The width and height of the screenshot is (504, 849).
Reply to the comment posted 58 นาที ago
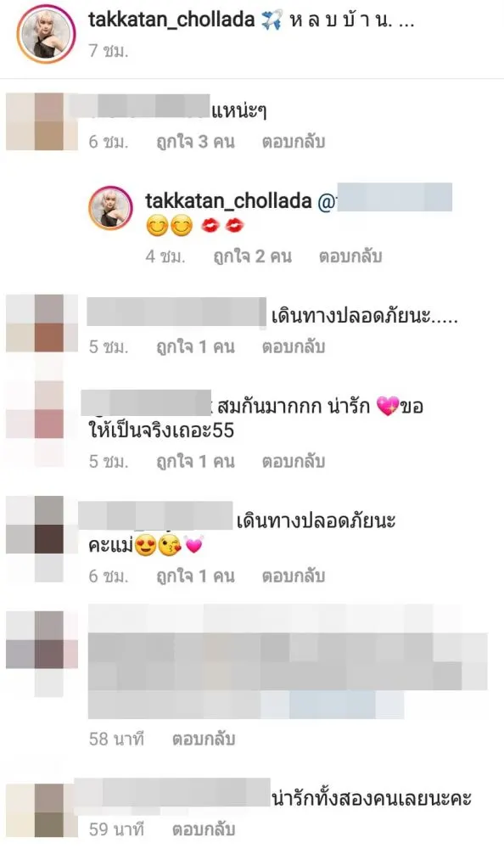pos(204,739)
